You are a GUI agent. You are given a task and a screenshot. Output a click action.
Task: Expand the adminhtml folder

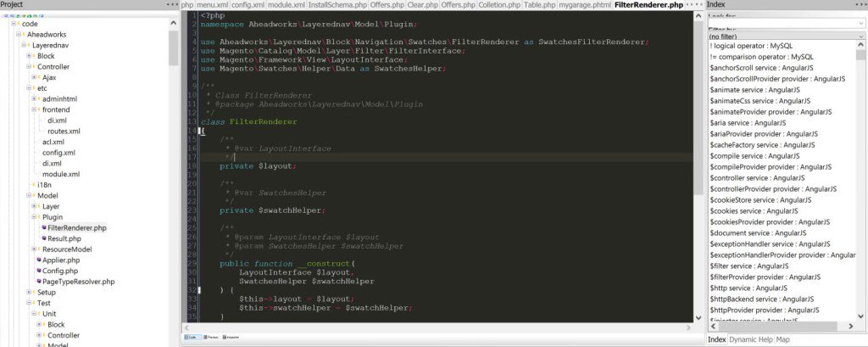(x=34, y=98)
